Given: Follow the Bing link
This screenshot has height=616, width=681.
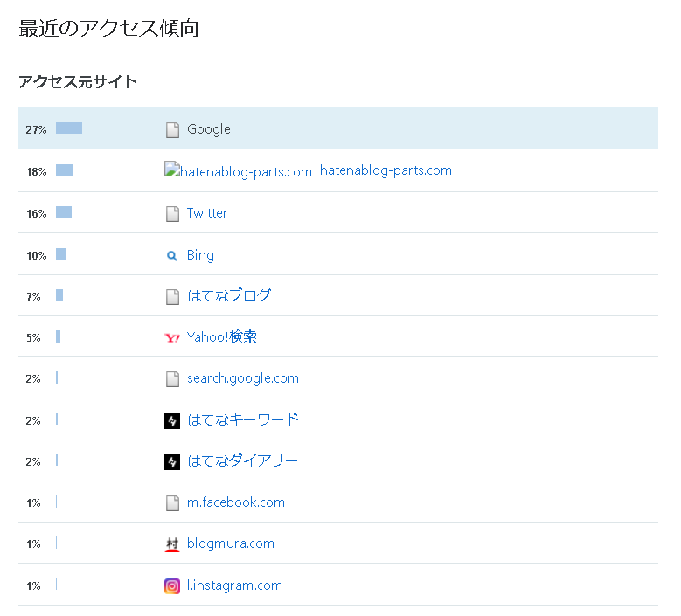Looking at the screenshot, I should coord(200,255).
